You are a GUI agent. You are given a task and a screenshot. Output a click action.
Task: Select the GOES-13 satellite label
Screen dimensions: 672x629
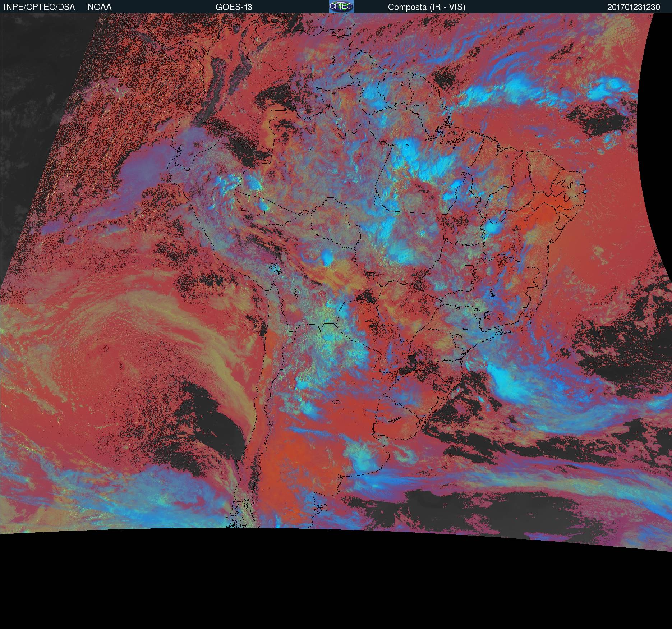(234, 7)
